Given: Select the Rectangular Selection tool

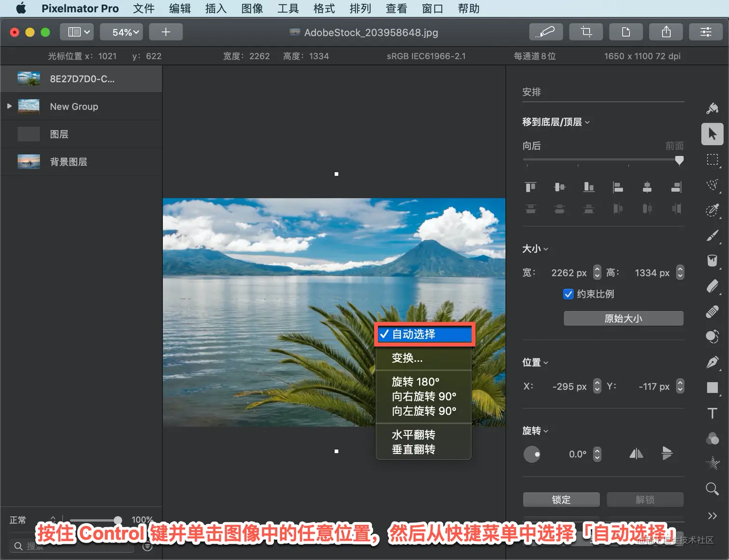Looking at the screenshot, I should pos(712,160).
